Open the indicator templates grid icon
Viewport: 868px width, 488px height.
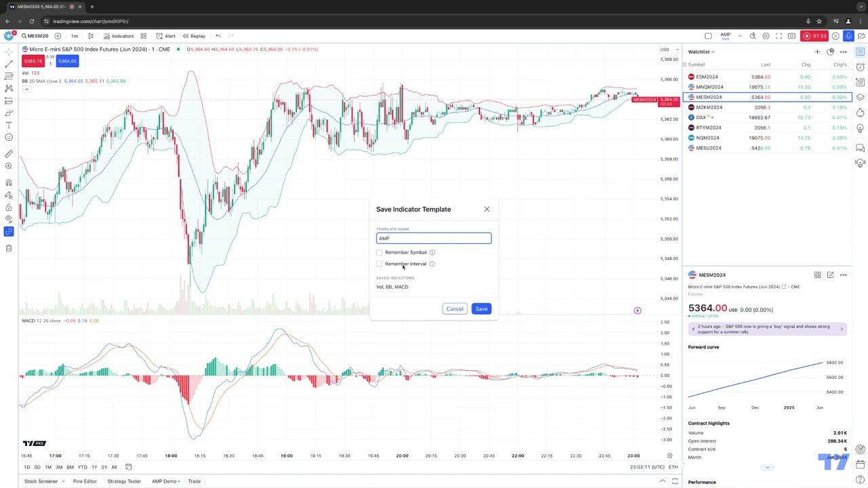pyautogui.click(x=143, y=36)
